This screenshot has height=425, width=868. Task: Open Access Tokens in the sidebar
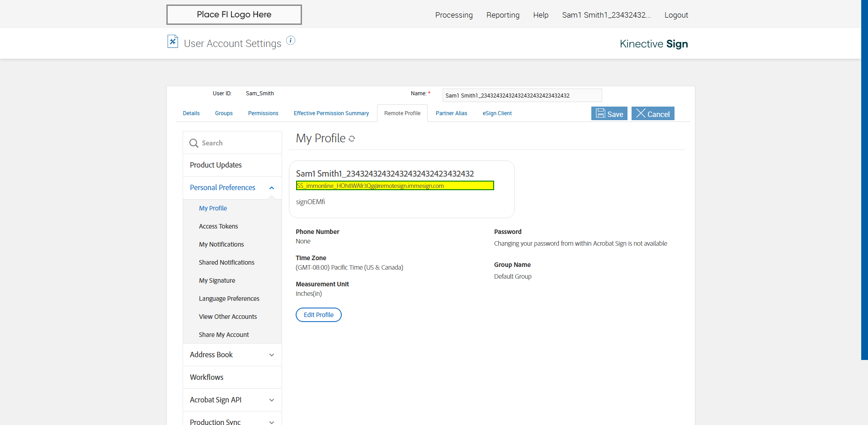[x=218, y=226]
